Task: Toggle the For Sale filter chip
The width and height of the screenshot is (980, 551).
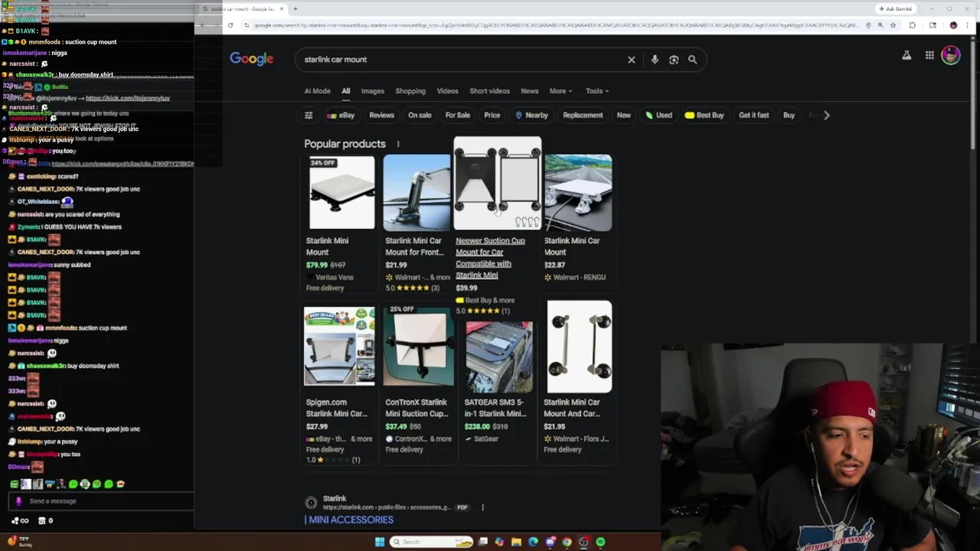Action: (x=458, y=115)
